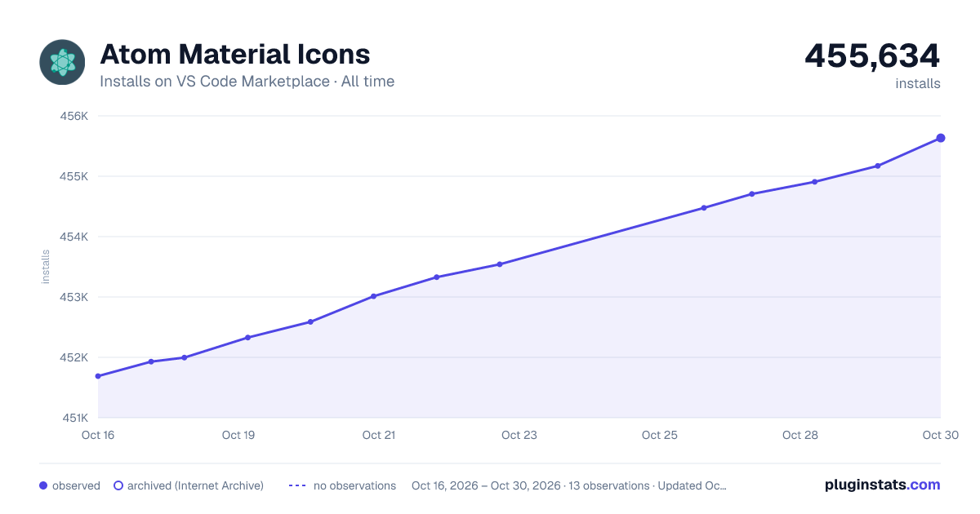The height and width of the screenshot is (514, 980).
Task: Click the 452K y-axis label
Action: pyautogui.click(x=74, y=357)
